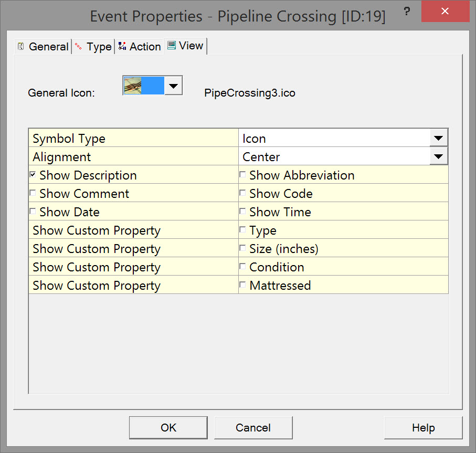Enable the Show Comment checkbox
Viewport: 476px width, 453px height.
(x=33, y=193)
